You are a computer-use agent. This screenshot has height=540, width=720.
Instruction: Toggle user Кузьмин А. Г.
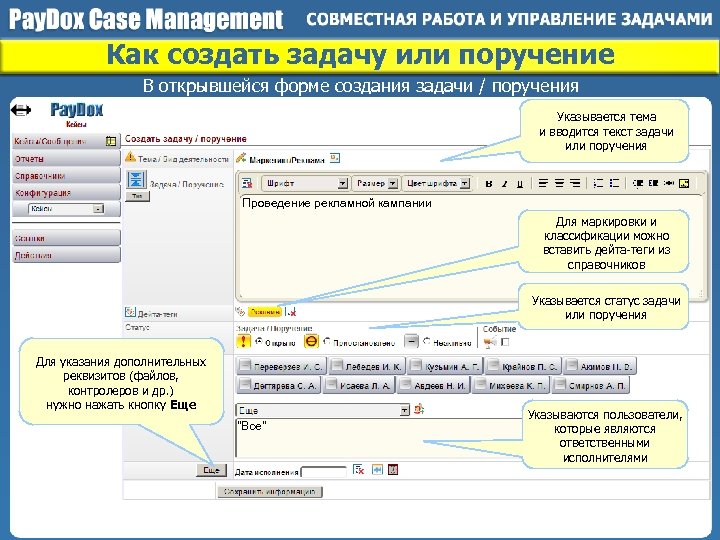[x=445, y=366]
